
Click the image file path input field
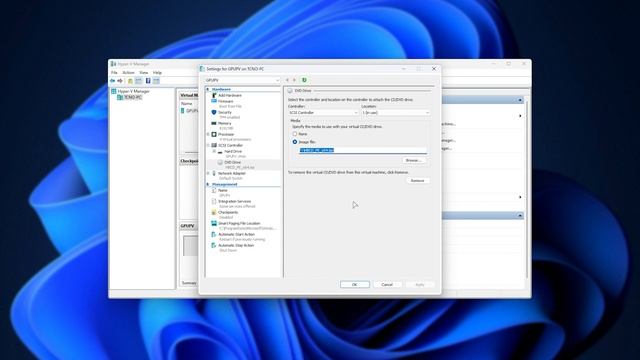pos(363,150)
